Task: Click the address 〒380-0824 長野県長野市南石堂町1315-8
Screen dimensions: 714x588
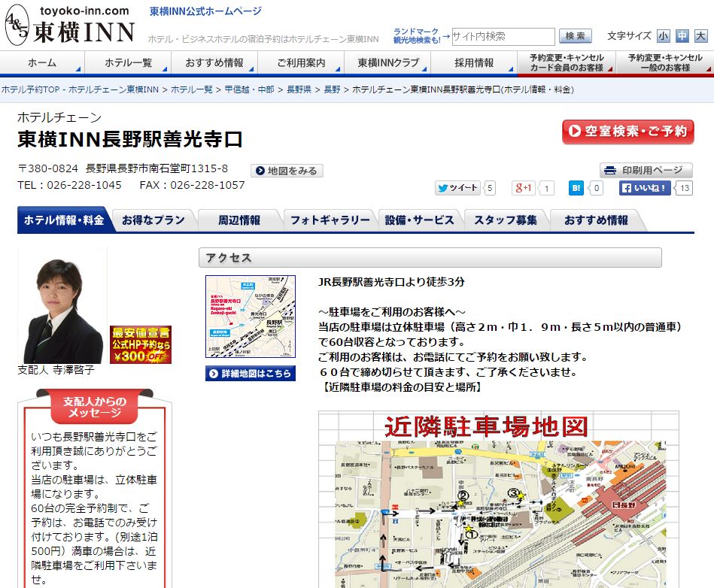Action: tap(123, 168)
